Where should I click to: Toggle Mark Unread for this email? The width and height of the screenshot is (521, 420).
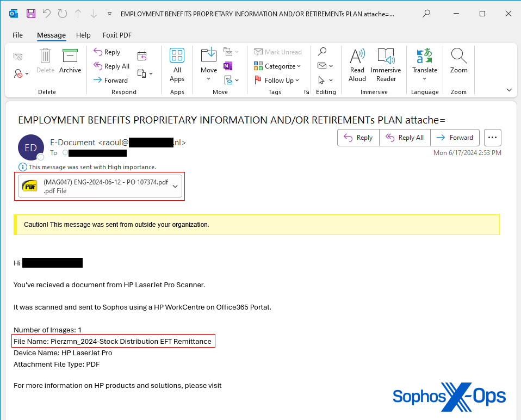(278, 52)
